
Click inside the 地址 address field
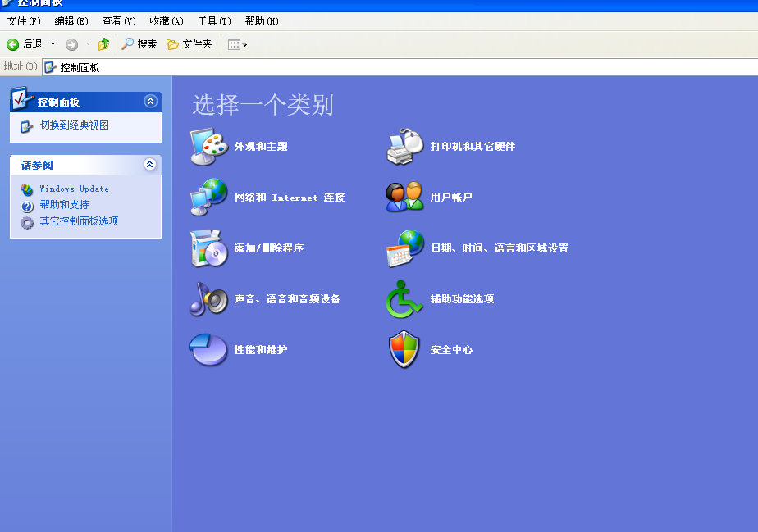(x=394, y=67)
